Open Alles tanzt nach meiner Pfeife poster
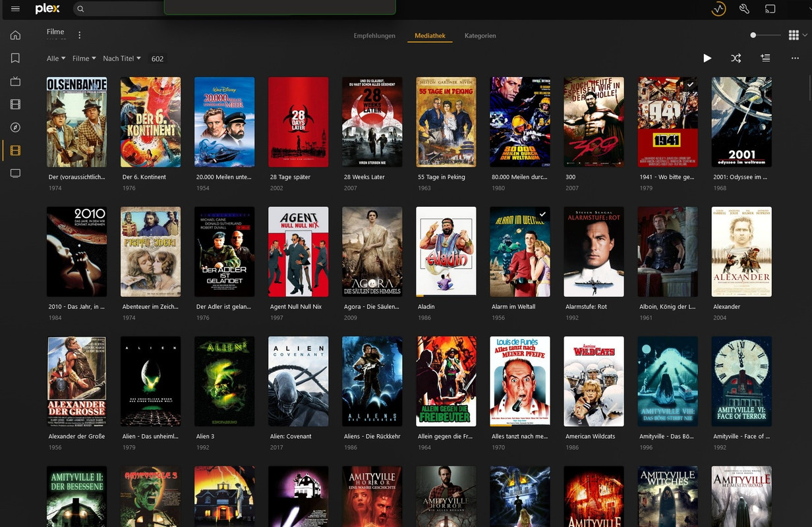The image size is (812, 527). pyautogui.click(x=519, y=381)
